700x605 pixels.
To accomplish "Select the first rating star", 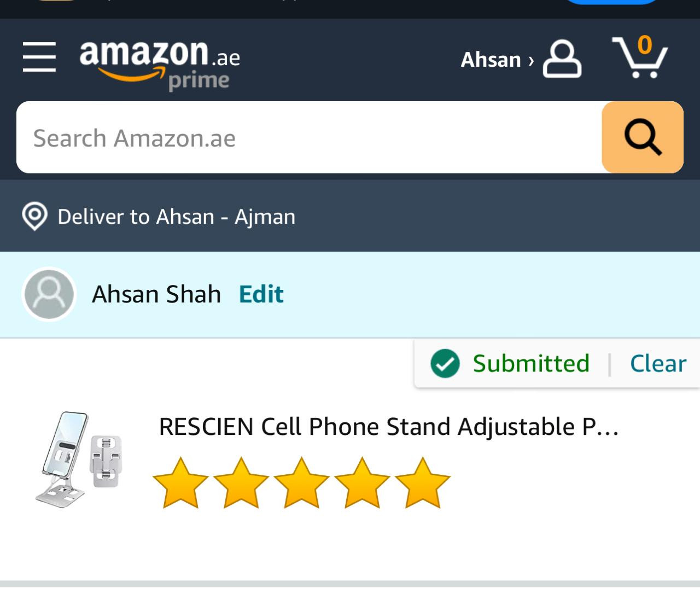I will click(x=180, y=483).
